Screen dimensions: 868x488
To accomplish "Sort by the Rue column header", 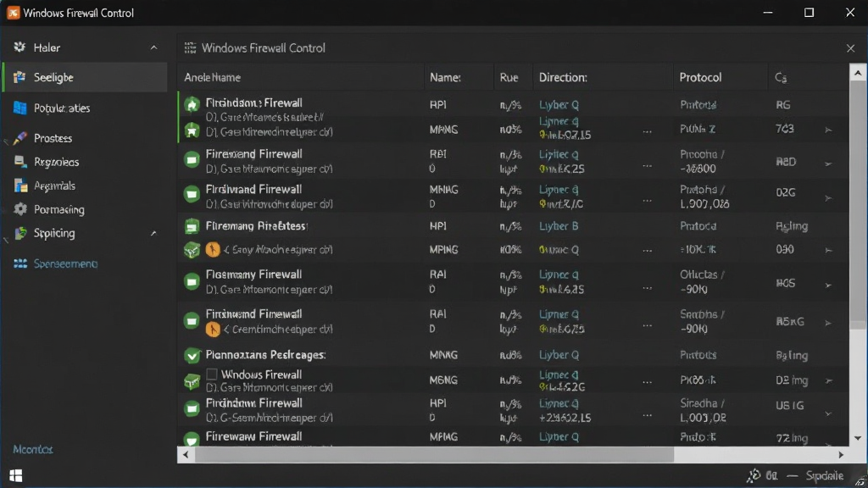I will (509, 77).
